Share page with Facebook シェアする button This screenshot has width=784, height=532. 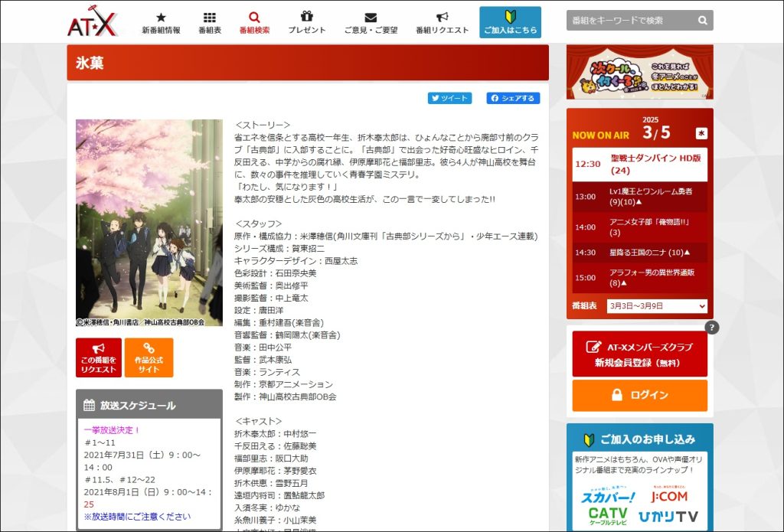513,99
